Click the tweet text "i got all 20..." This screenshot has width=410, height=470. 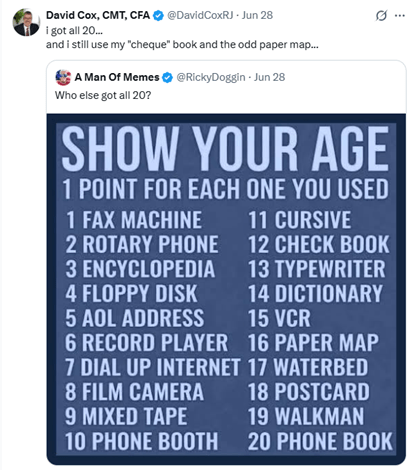(74, 31)
